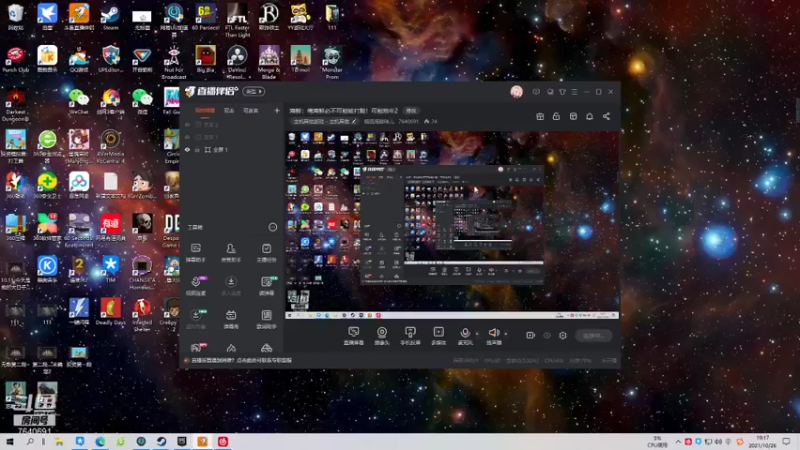The width and height of the screenshot is (800, 450).
Task: Open the Windows Start menu
Action: [10, 441]
